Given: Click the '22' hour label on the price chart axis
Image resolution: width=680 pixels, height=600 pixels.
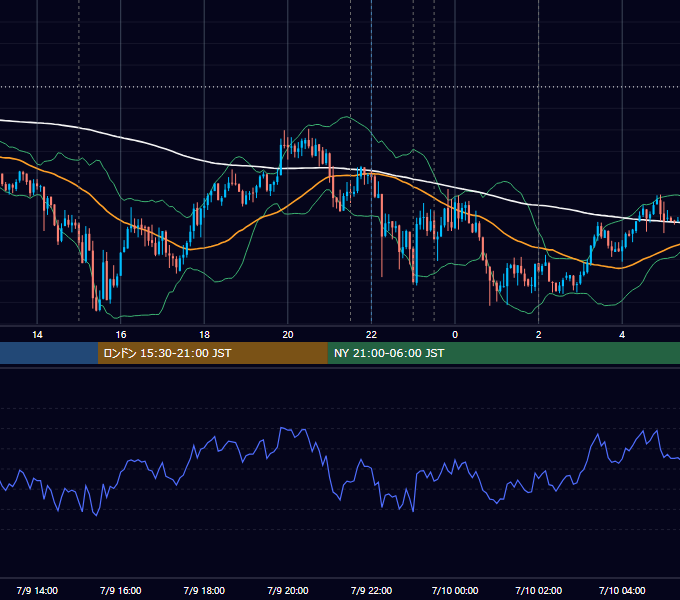Looking at the screenshot, I should 371,335.
